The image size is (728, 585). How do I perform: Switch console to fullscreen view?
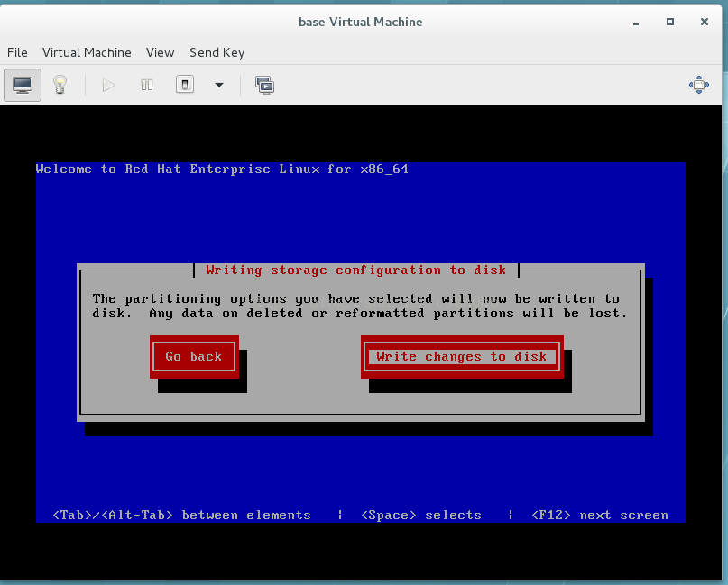tap(699, 85)
